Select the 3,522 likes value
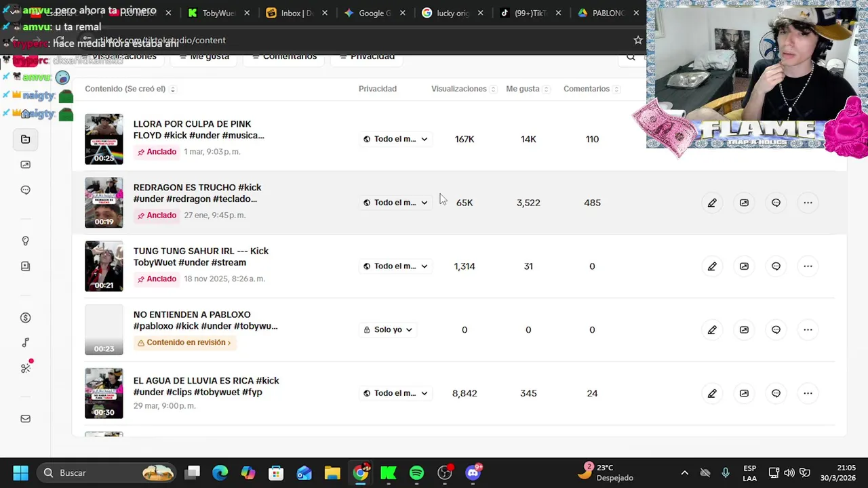The height and width of the screenshot is (488, 868). pos(528,203)
